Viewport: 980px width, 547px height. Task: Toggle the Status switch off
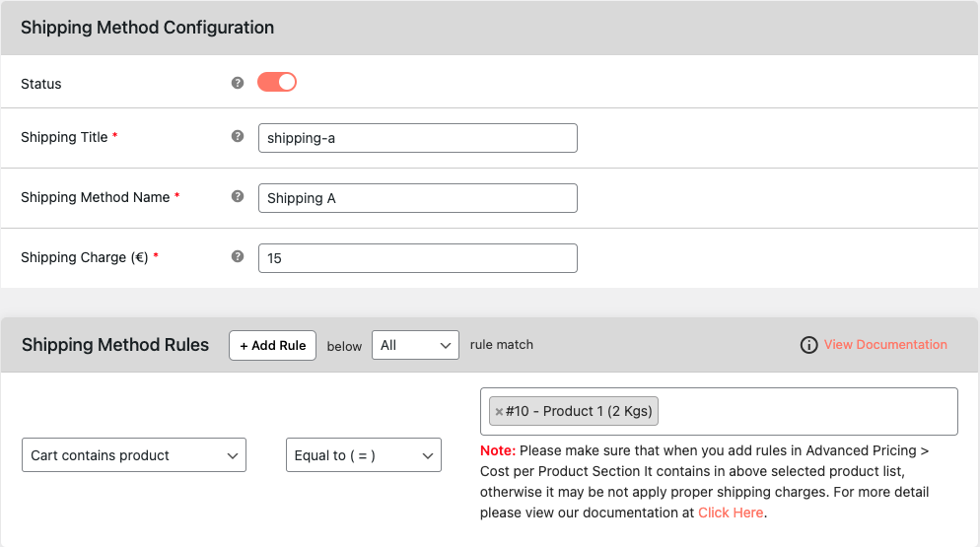tap(277, 82)
